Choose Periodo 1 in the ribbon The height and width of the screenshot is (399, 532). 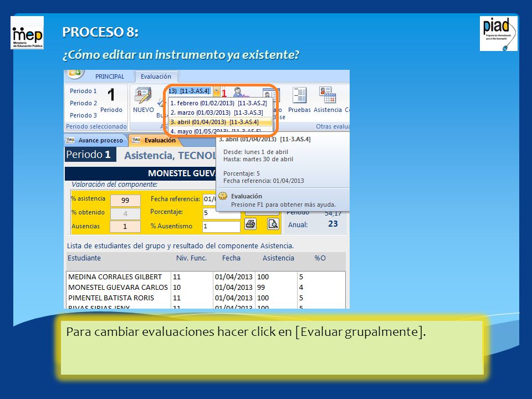tap(83, 91)
